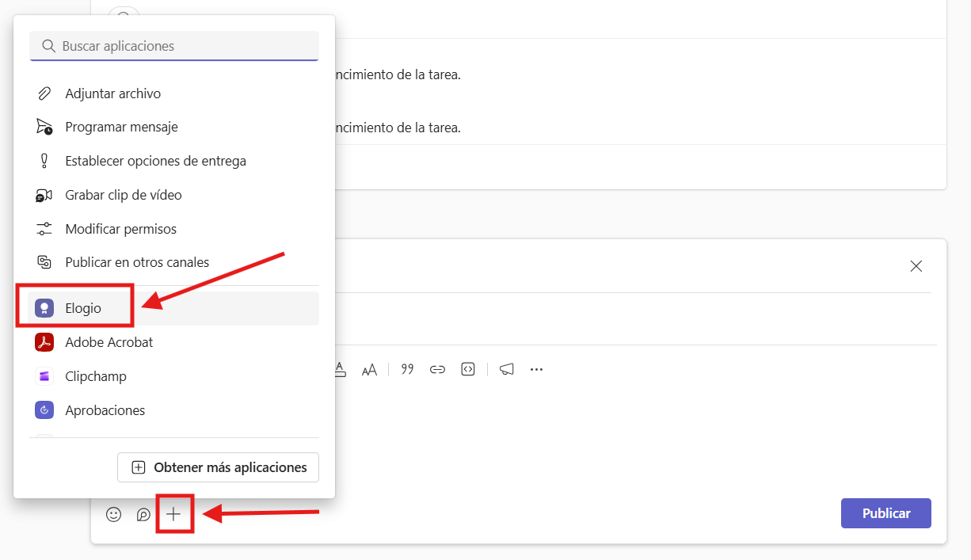Click the scheduled send clock icon
971x560 pixels.
(44, 127)
